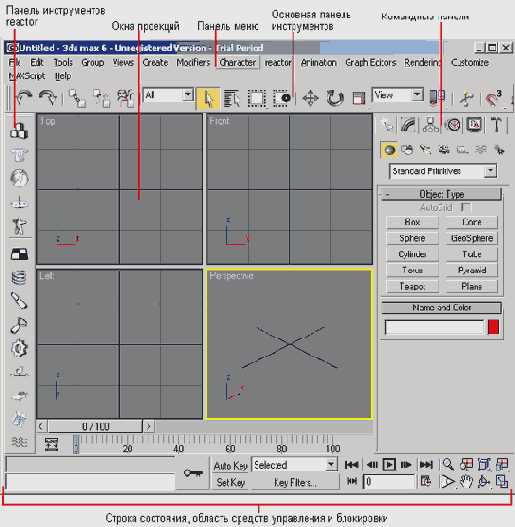Screen dimensions: 515x527
Task: Open the MAXScript menu
Action: click(27, 76)
